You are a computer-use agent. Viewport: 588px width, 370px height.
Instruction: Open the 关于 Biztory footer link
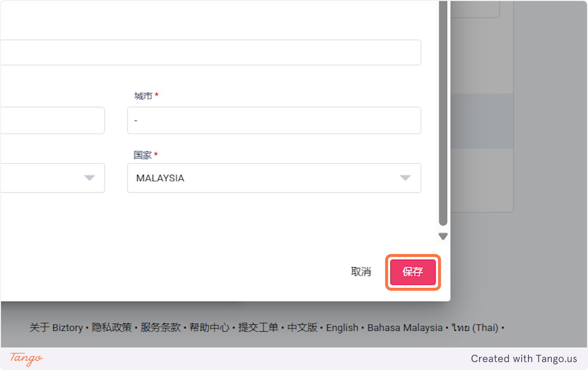56,327
